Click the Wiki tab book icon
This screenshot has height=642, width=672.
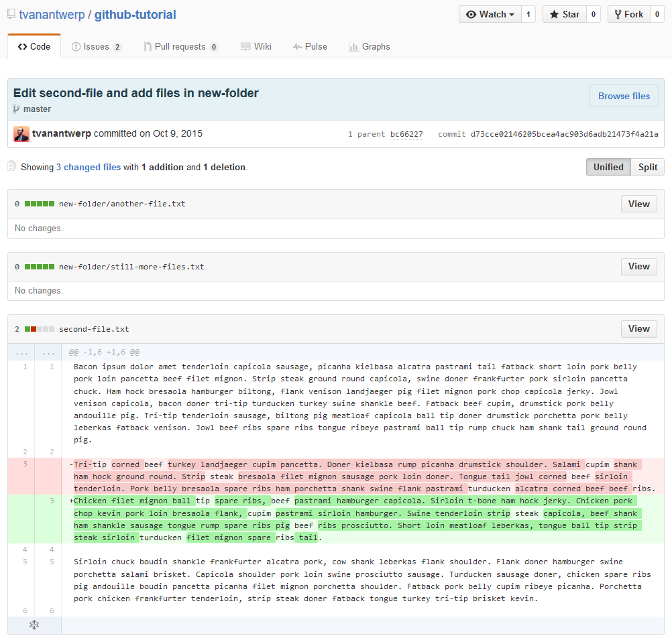point(245,47)
